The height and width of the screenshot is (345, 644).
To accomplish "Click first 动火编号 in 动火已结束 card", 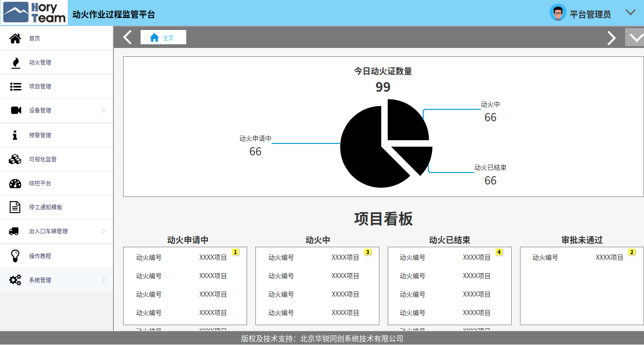I will click(x=413, y=258).
